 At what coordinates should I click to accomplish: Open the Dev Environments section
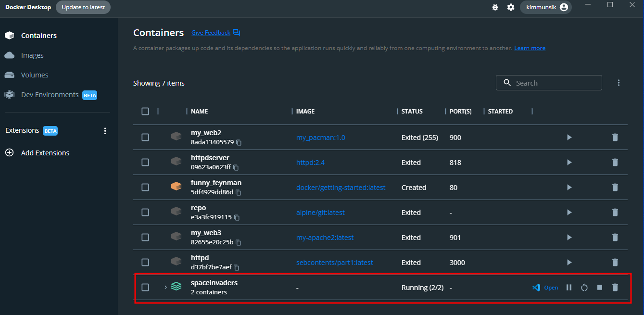coord(51,95)
